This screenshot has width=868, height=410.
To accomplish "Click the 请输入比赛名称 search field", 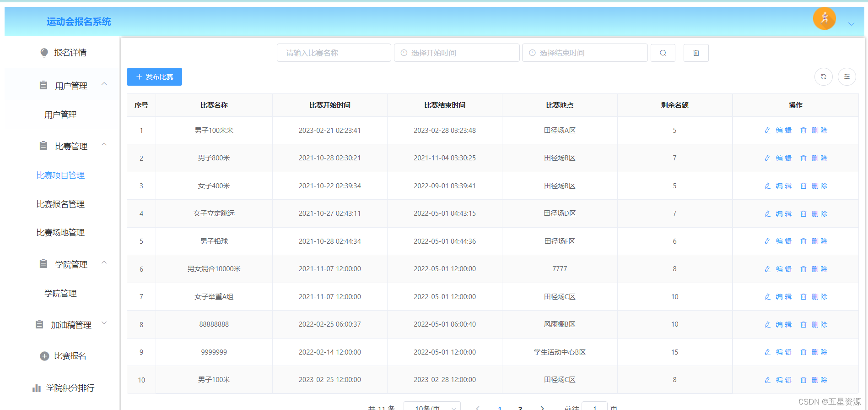I will (x=334, y=53).
